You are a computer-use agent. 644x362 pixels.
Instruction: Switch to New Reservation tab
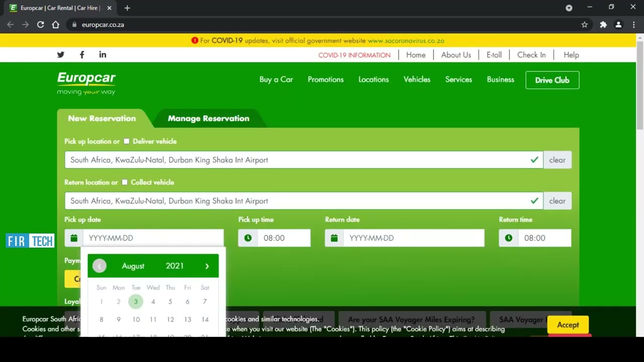[102, 119]
